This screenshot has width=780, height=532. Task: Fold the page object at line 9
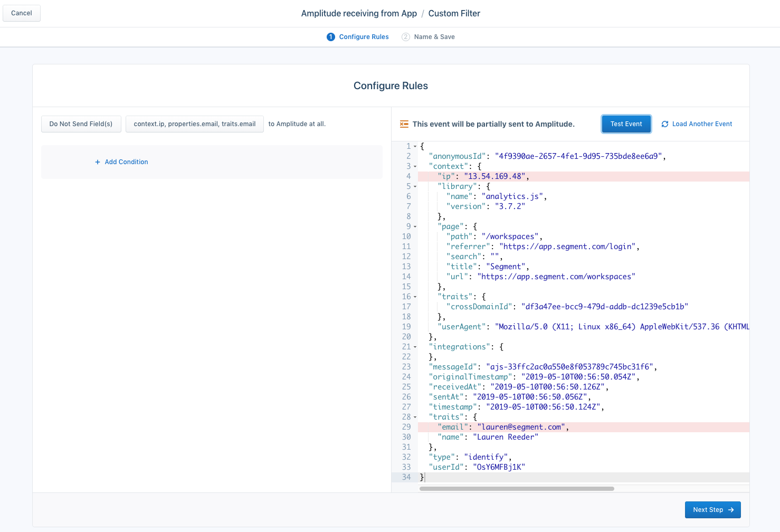coord(415,226)
